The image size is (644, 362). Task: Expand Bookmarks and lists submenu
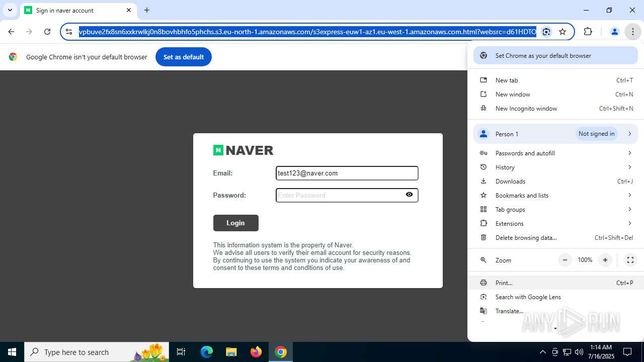pyautogui.click(x=555, y=196)
